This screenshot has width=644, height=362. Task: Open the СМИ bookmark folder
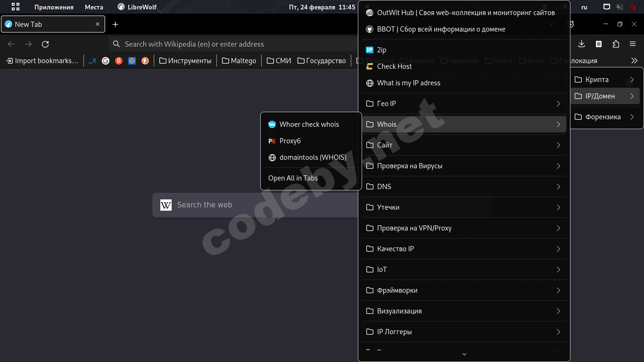click(x=279, y=60)
